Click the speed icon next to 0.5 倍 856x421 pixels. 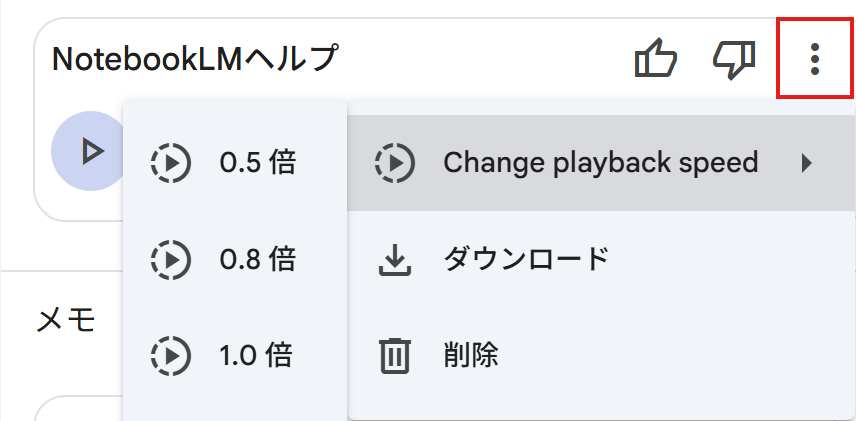coord(171,163)
